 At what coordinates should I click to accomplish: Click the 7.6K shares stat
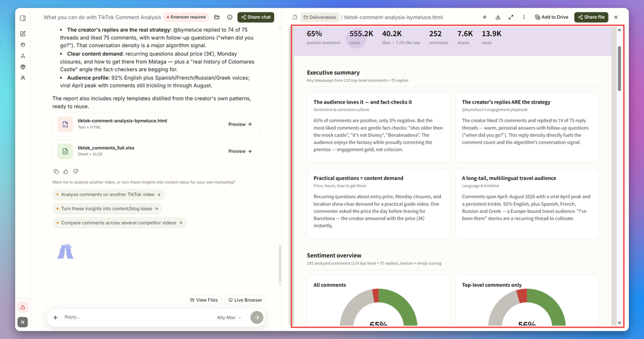tap(465, 37)
